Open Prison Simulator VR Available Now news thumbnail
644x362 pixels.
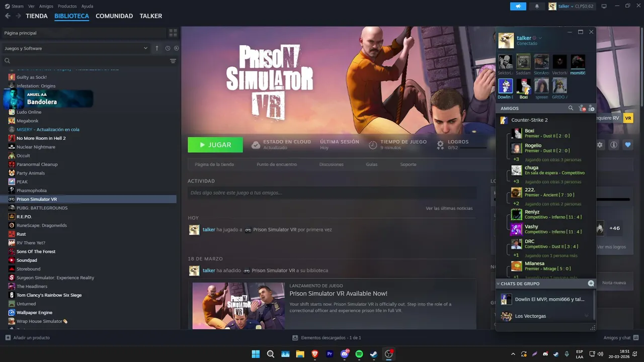point(238,306)
